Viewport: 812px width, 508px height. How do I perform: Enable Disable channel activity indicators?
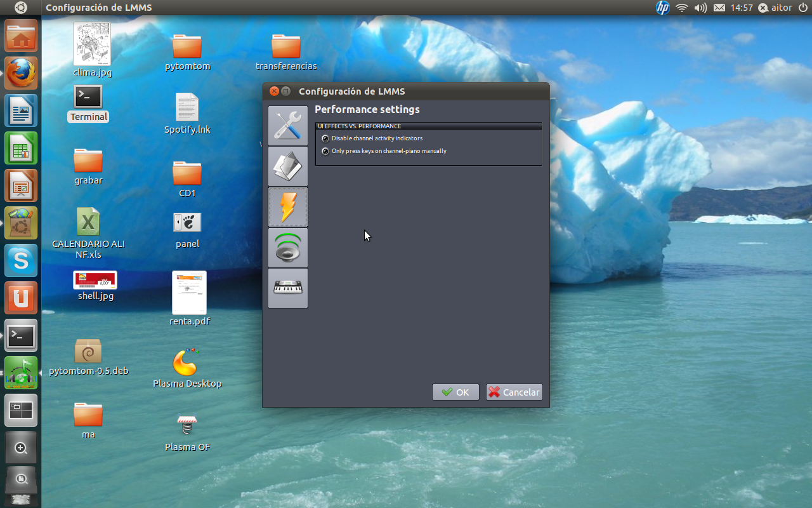pos(325,138)
